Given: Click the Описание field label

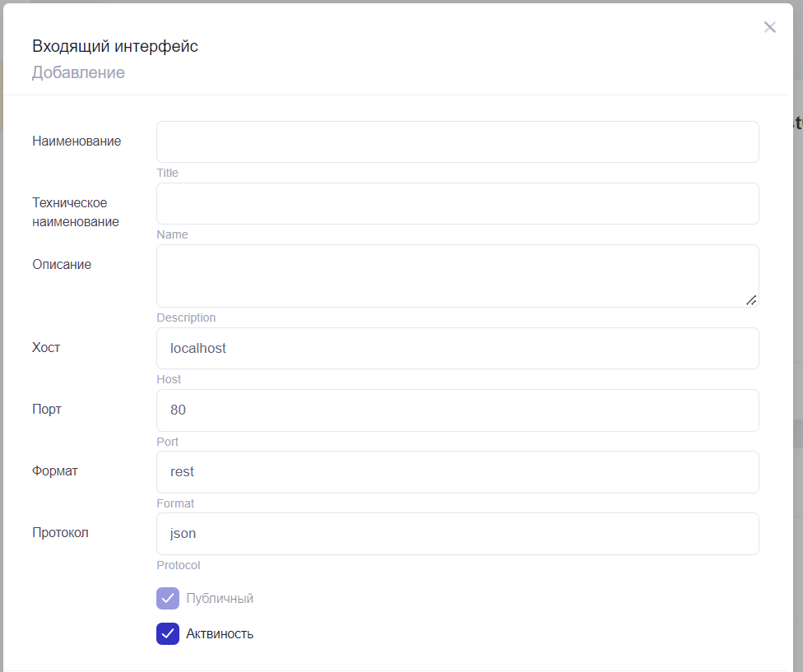Looking at the screenshot, I should [62, 265].
